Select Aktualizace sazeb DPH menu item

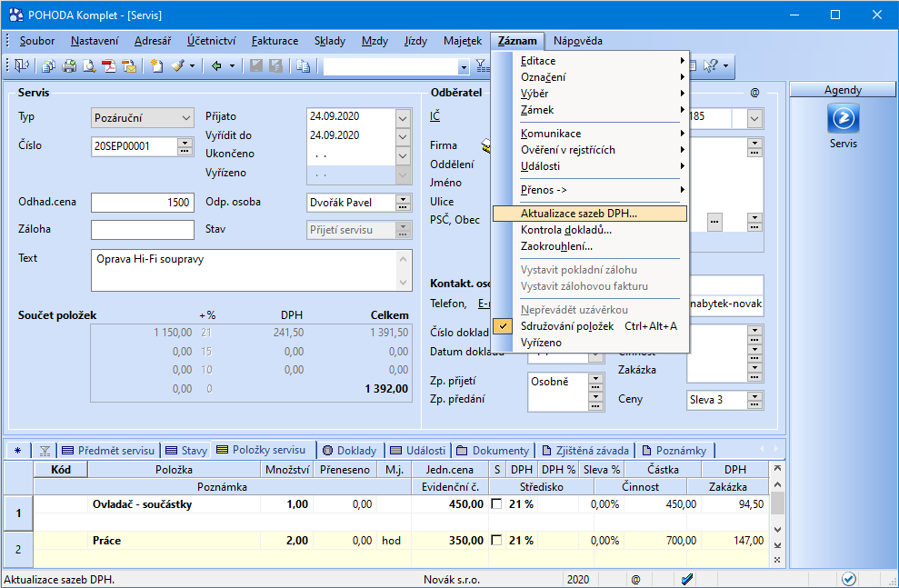pos(590,214)
